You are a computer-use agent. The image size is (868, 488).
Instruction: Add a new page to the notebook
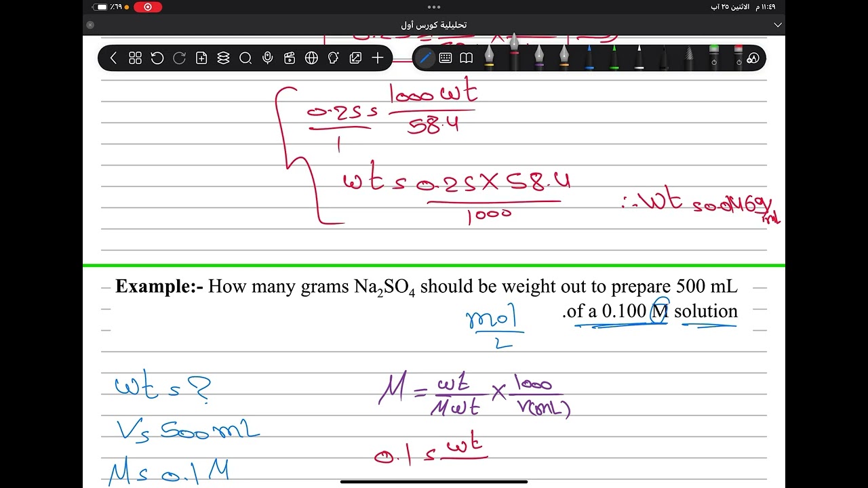tap(201, 58)
